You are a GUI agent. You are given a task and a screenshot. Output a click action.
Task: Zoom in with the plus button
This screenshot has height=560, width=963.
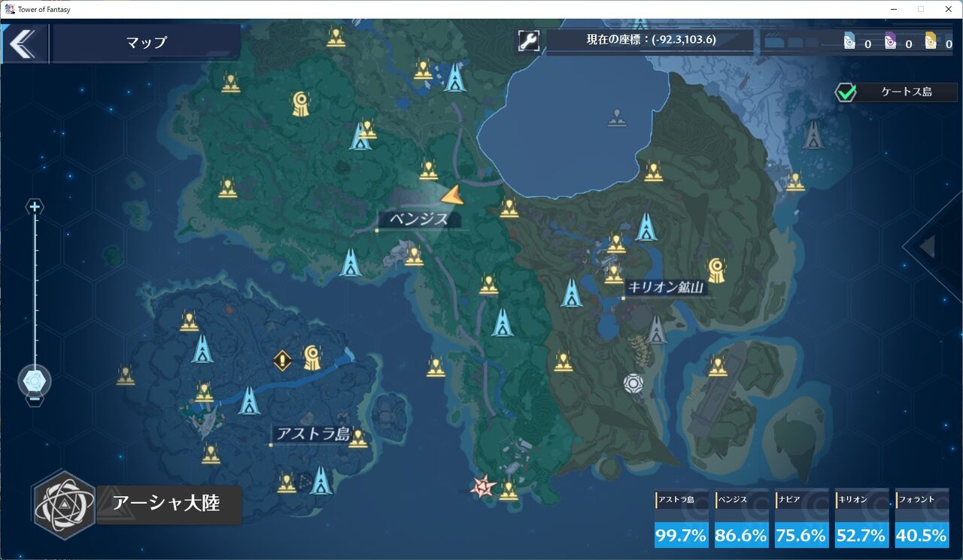click(x=35, y=207)
